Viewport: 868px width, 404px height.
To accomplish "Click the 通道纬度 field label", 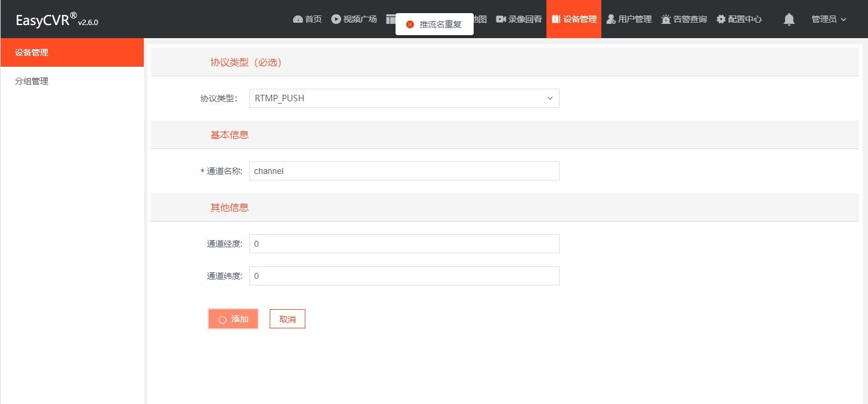I will coord(224,276).
